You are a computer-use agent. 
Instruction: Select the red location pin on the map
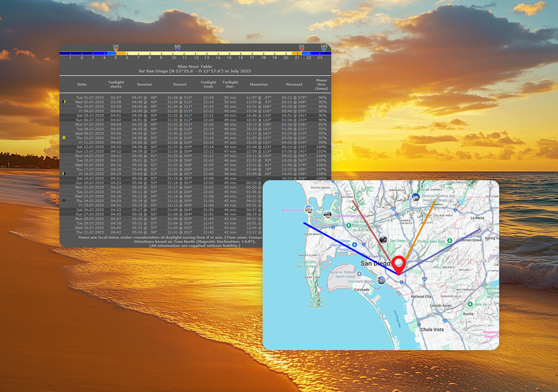tap(399, 265)
